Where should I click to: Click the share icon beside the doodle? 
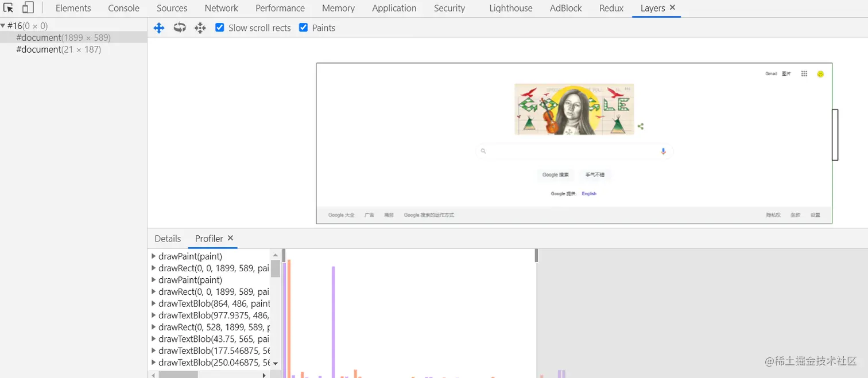[x=641, y=127]
